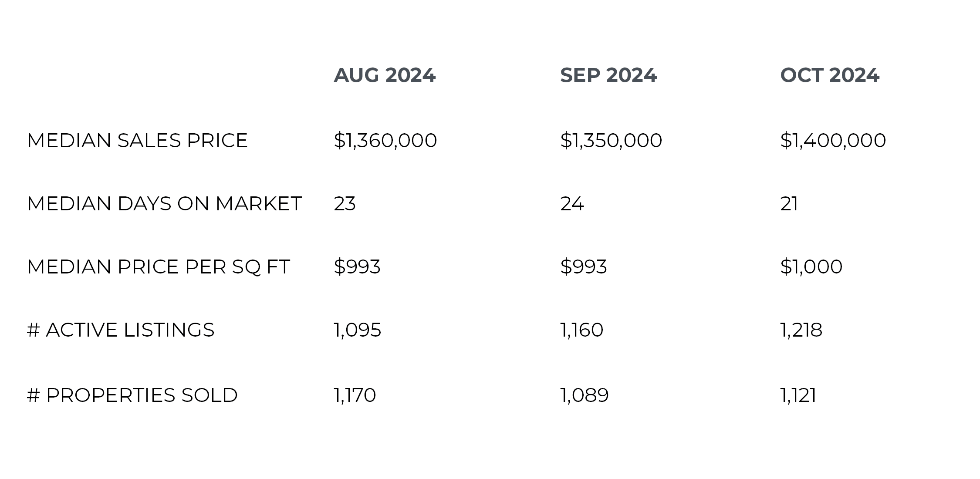Click the 21 days on market value

click(x=789, y=203)
